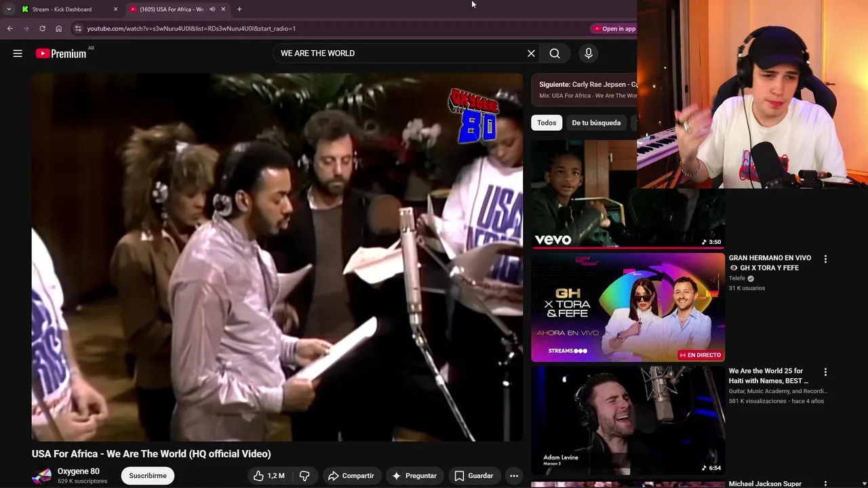Screen dimensions: 868x488
Task: Click the 529 K suscriptores text
Action: point(82,481)
